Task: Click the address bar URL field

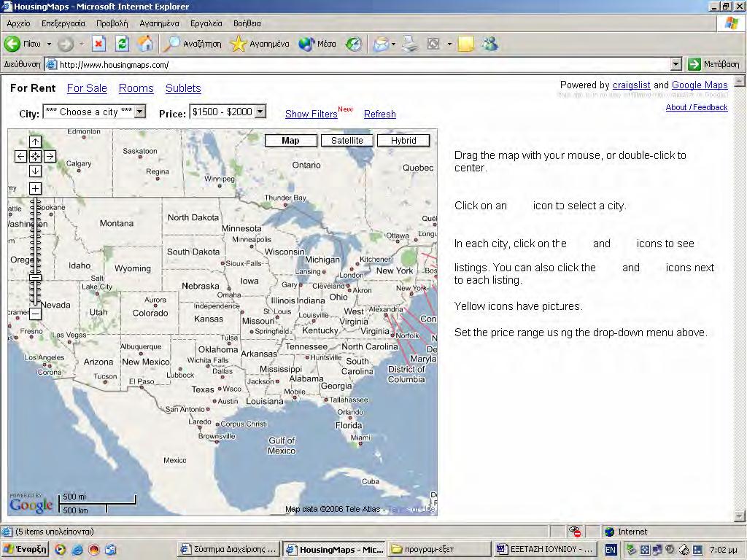Action: pyautogui.click(x=358, y=65)
